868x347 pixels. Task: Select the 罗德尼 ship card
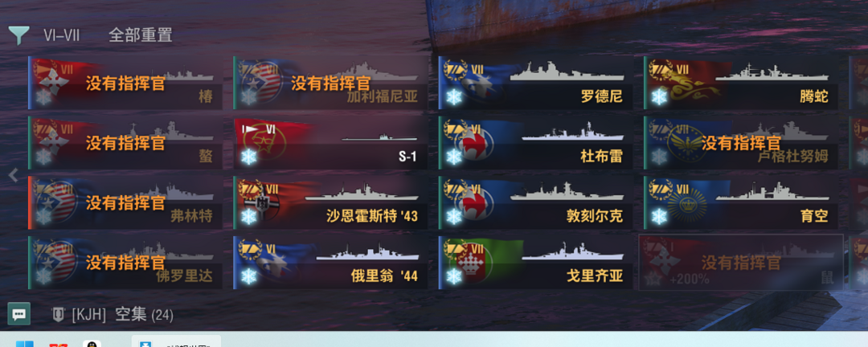coord(535,83)
